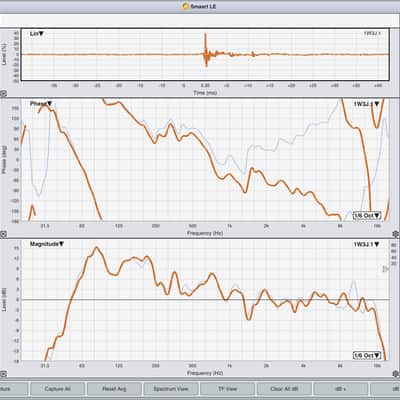Open the gear settings icon beside phase plot
Screen dimensions: 400x400
396,234
